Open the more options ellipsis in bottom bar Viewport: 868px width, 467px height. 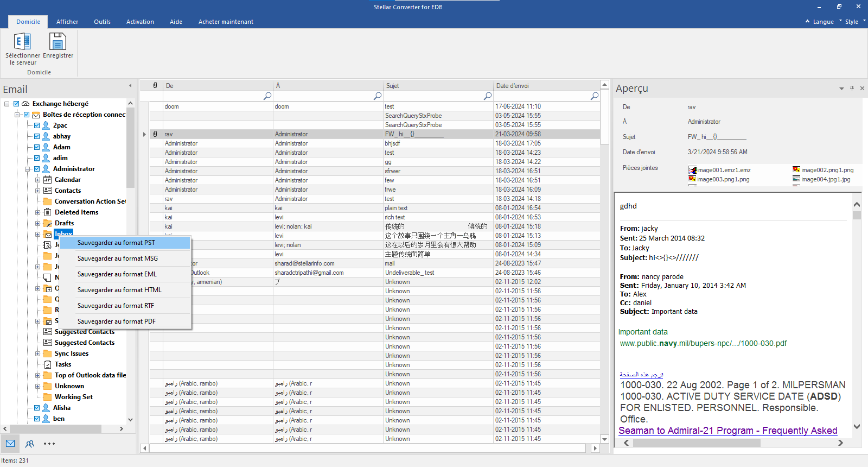click(49, 444)
